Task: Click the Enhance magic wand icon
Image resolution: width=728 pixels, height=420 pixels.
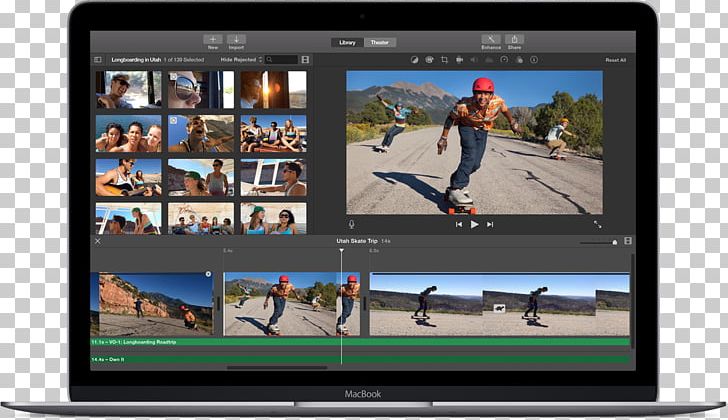Action: click(491, 39)
